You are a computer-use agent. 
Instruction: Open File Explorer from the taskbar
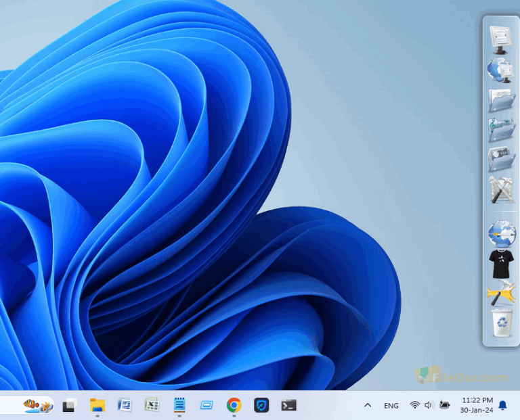coord(97,405)
